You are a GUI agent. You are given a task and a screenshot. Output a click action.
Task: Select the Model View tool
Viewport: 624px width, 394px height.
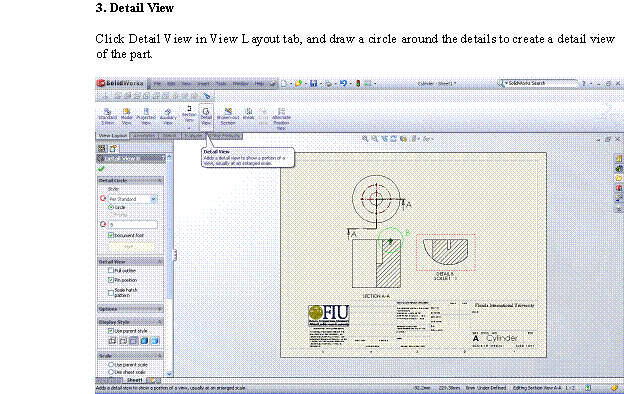[127, 116]
